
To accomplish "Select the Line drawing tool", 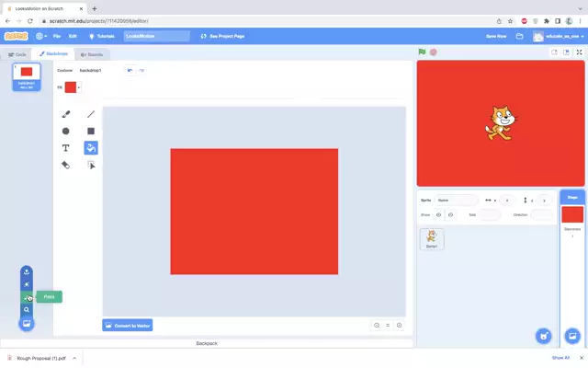I will (x=91, y=114).
